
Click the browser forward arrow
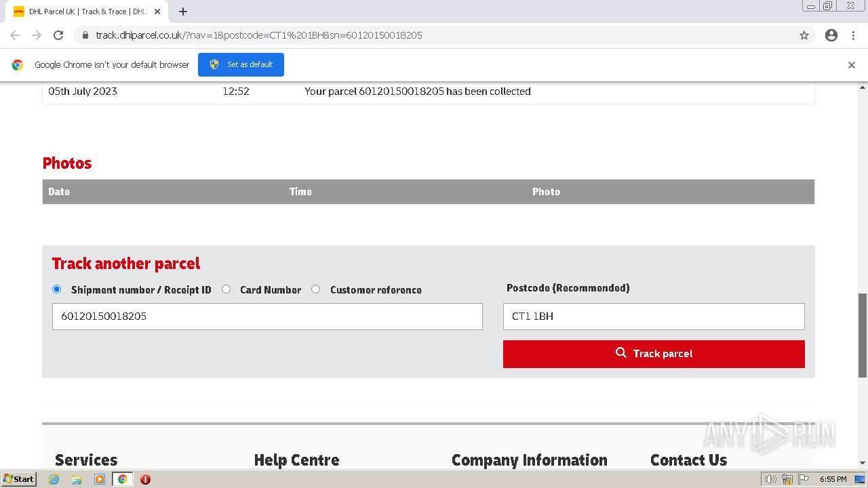click(x=37, y=35)
